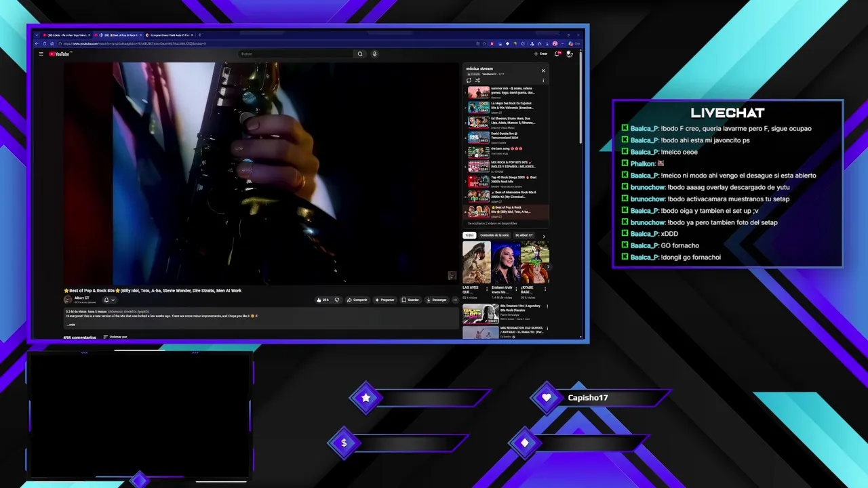The width and height of the screenshot is (868, 488).
Task: Select the De Albert CT chip
Action: (x=524, y=235)
